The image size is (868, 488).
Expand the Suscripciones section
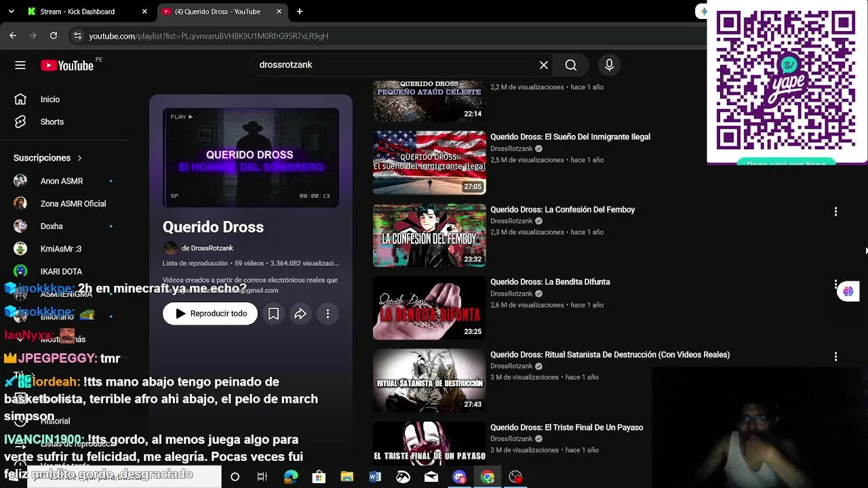47,158
